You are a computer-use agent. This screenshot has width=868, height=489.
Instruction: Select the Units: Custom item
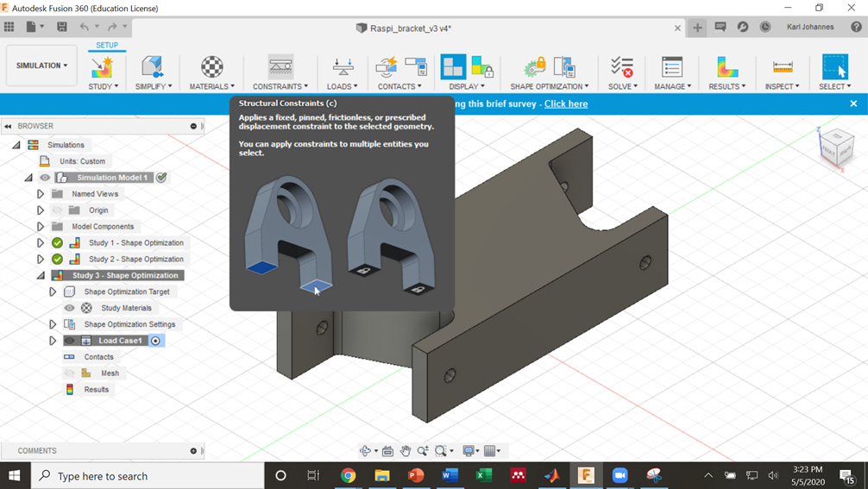pos(83,161)
